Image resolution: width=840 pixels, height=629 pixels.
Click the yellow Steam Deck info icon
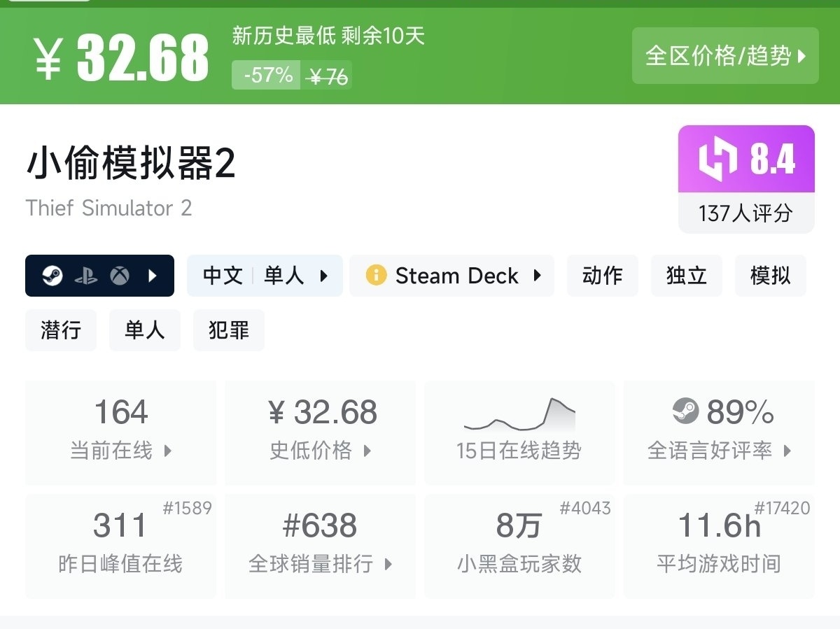[x=376, y=276]
